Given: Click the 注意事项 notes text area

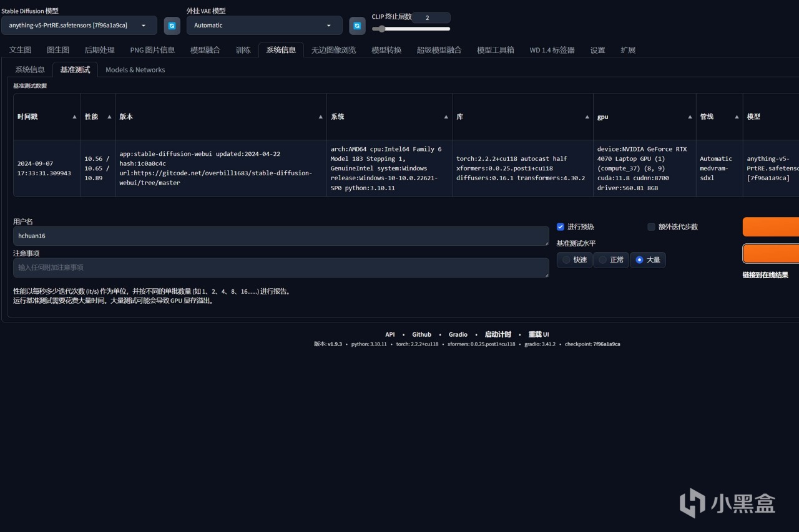Looking at the screenshot, I should coord(281,268).
